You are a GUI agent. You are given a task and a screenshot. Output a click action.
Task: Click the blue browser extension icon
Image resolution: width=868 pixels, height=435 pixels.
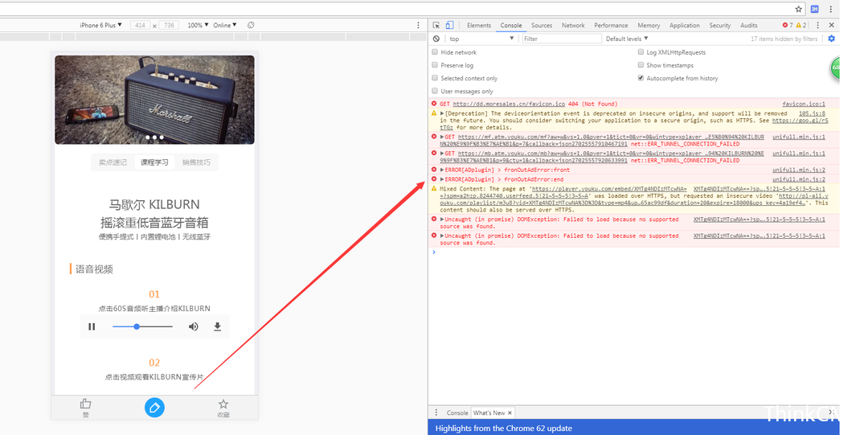point(814,9)
